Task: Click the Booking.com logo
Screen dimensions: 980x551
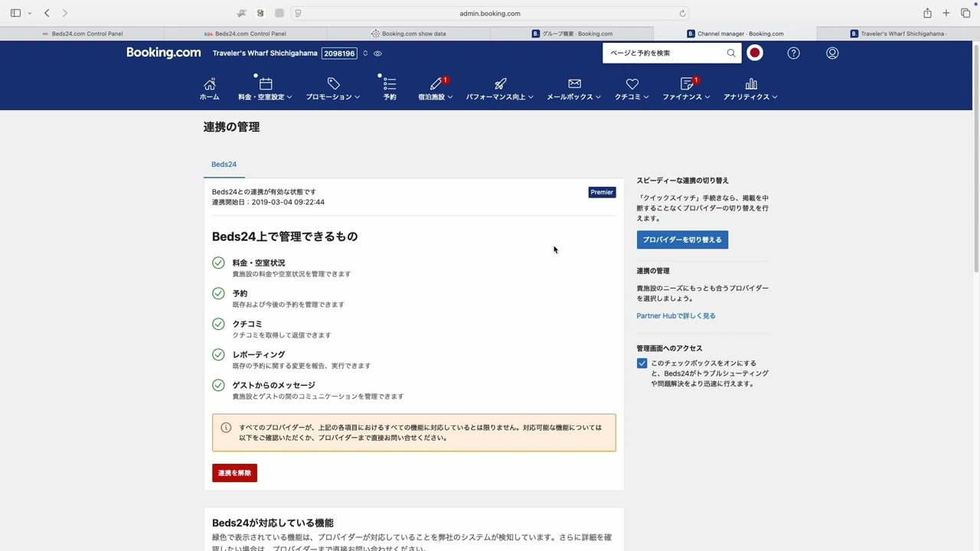Action: click(164, 53)
